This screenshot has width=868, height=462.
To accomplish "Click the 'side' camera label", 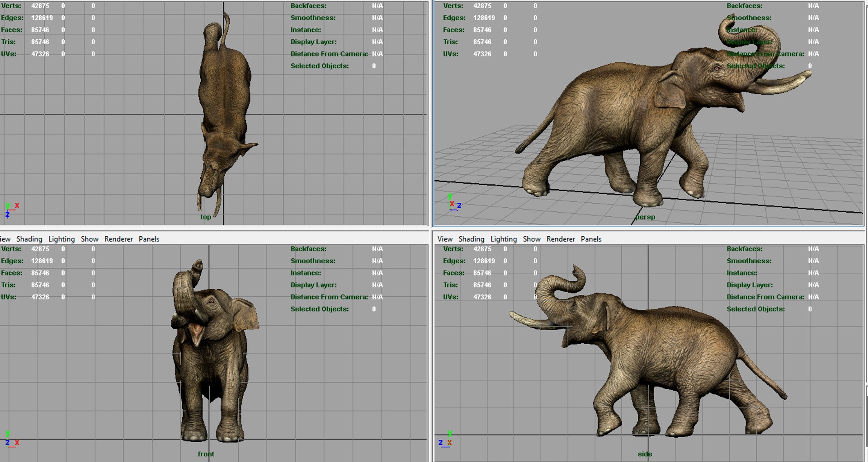I will tap(645, 454).
